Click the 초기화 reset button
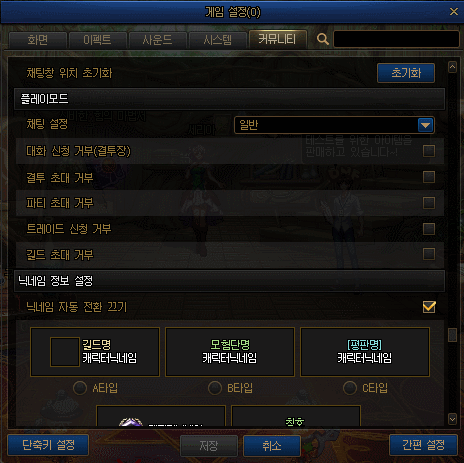The height and width of the screenshot is (463, 464). click(406, 73)
